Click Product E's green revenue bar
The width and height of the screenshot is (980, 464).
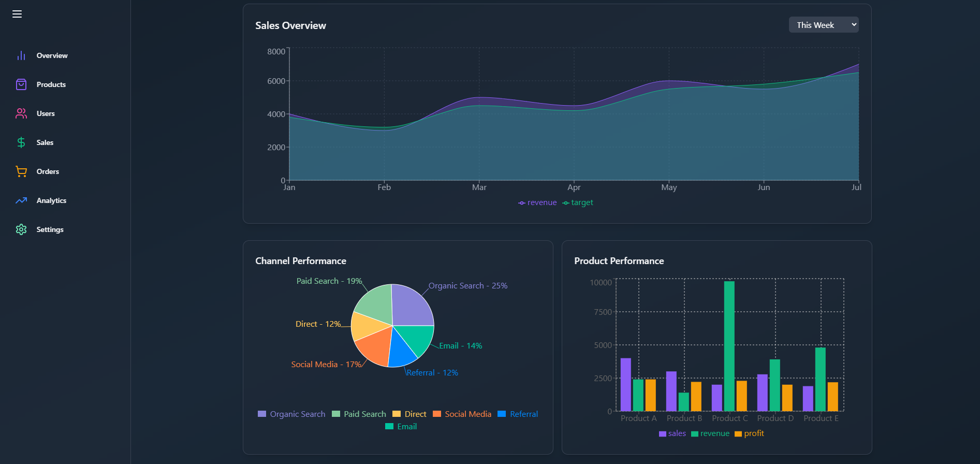pyautogui.click(x=821, y=380)
